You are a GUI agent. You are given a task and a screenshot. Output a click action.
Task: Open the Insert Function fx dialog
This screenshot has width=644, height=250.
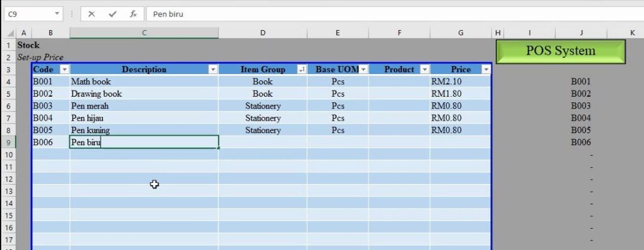[133, 14]
